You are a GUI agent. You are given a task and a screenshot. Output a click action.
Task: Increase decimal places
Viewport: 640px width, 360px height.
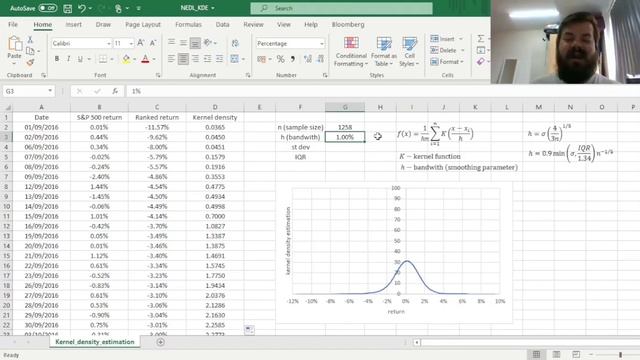coord(308,59)
